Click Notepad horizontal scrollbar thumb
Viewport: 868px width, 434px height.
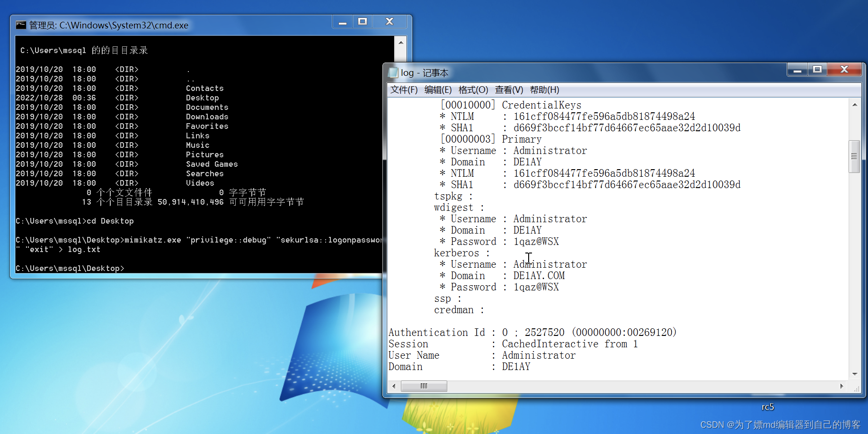[424, 386]
